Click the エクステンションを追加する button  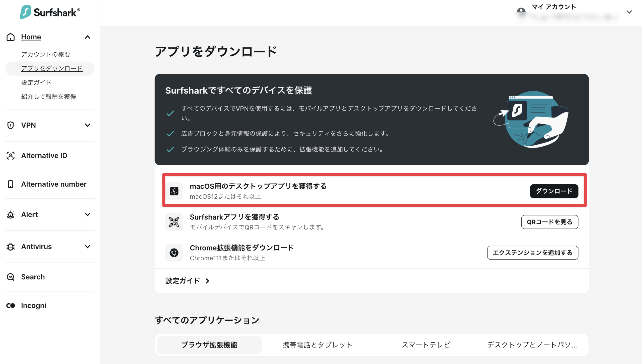tap(533, 253)
